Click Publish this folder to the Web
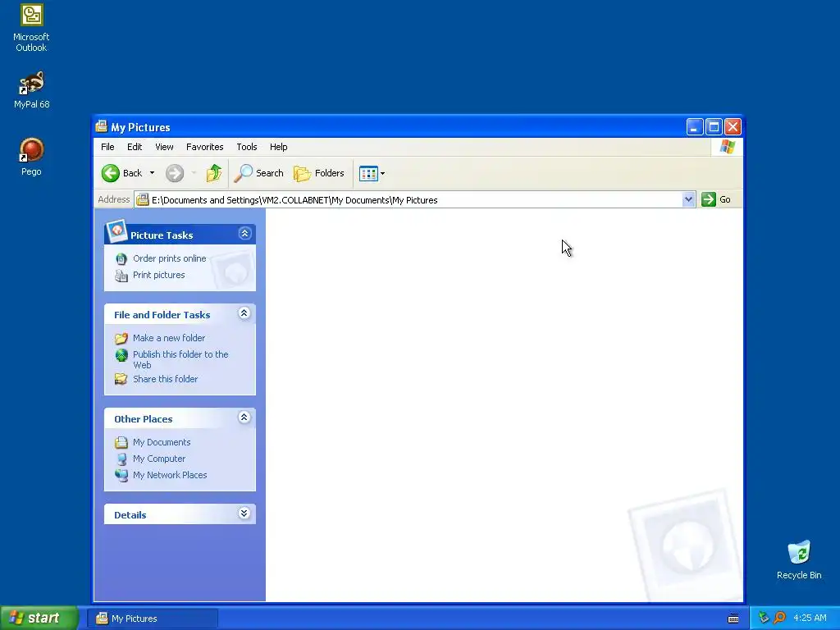Screen dimensions: 840x630 (180, 360)
